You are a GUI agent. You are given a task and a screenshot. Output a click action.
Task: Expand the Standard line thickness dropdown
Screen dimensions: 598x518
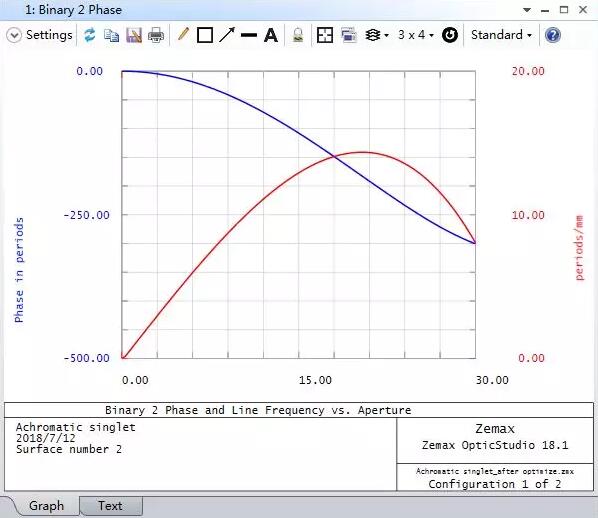501,35
